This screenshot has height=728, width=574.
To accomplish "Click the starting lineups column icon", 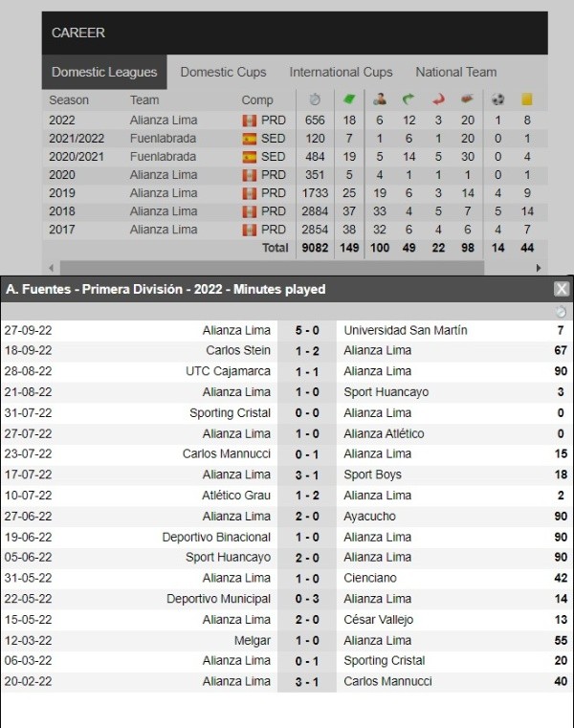I will [x=380, y=99].
